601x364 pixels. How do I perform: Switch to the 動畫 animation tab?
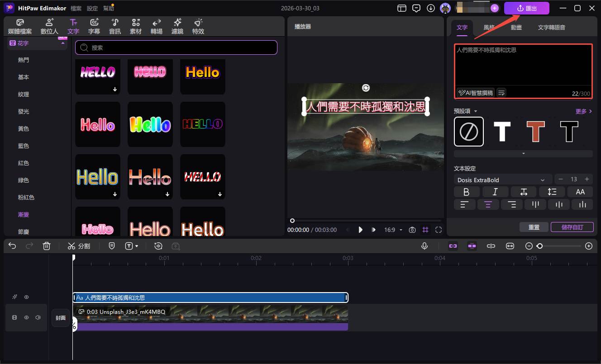(x=516, y=27)
